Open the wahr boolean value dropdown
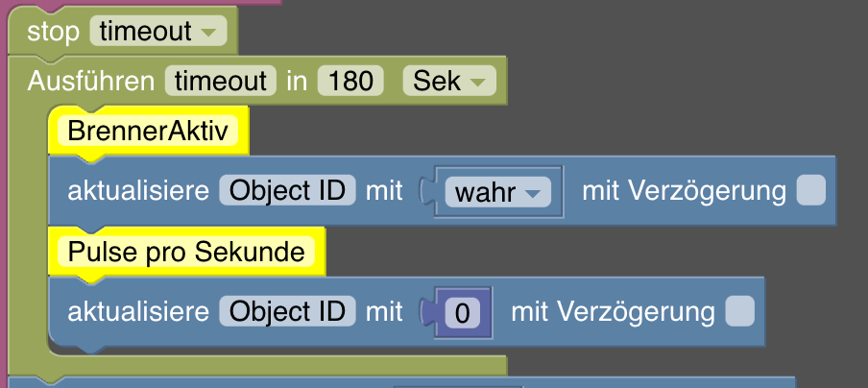868x388 pixels. click(497, 192)
